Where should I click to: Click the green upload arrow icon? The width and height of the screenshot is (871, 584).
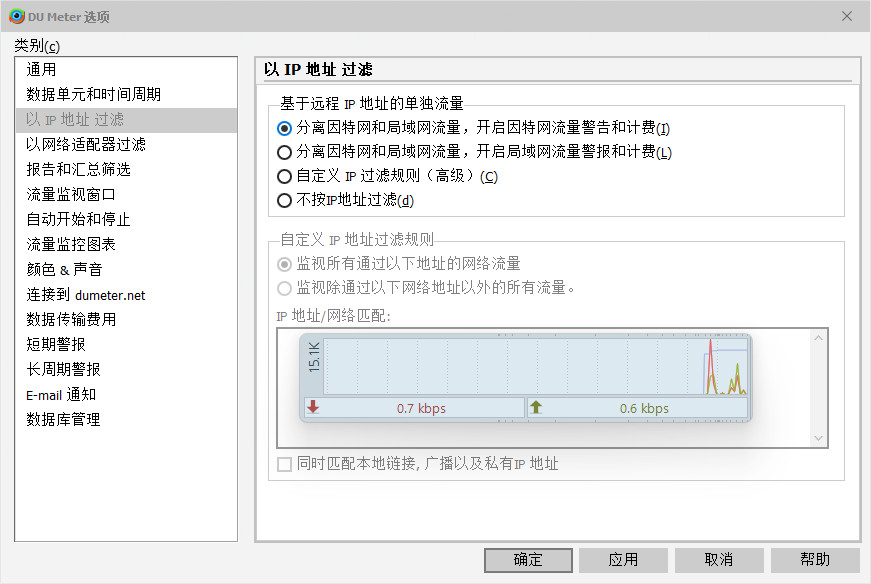(535, 407)
